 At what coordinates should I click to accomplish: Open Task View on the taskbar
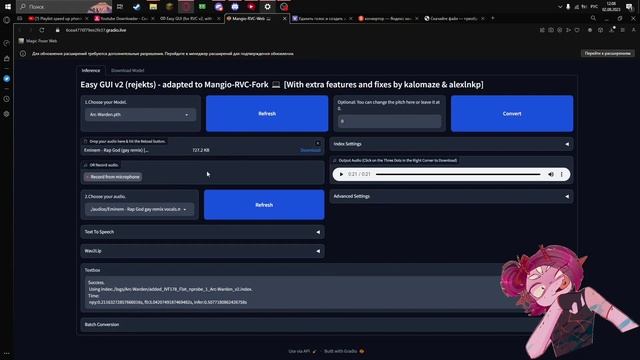tap(120, 7)
